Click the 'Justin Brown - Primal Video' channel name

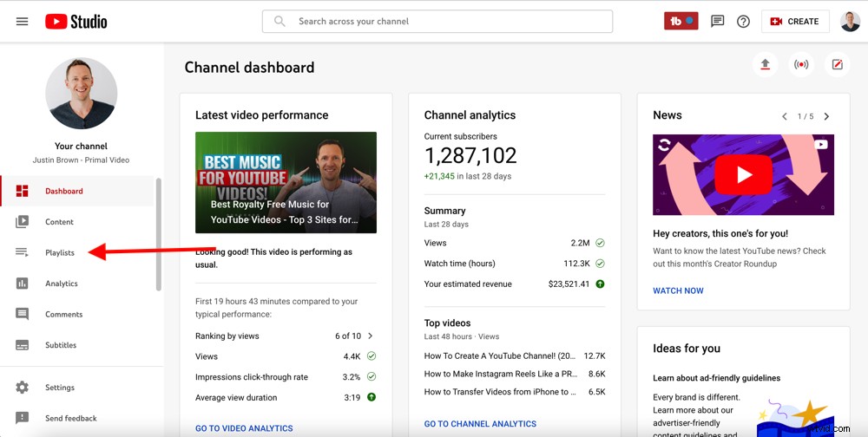coord(81,160)
